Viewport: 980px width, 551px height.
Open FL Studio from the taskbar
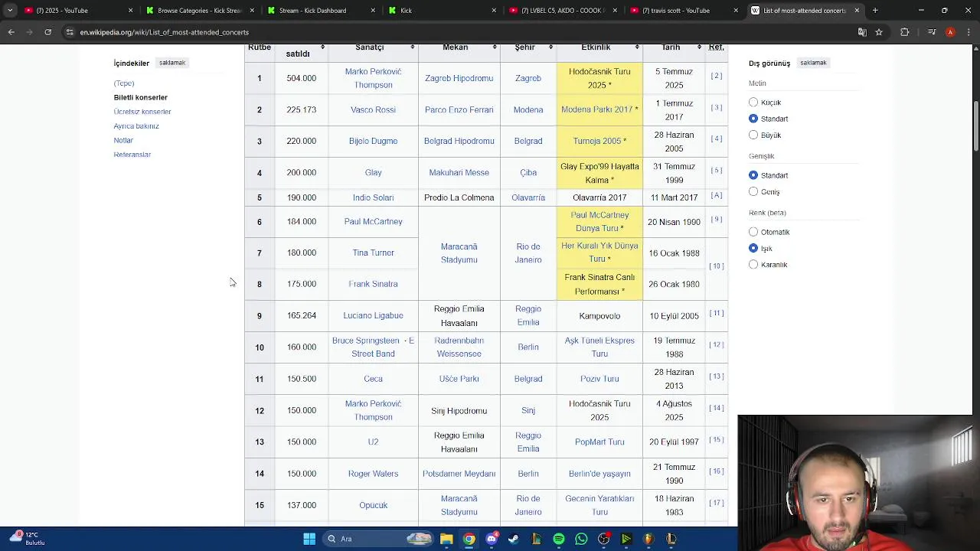point(648,539)
